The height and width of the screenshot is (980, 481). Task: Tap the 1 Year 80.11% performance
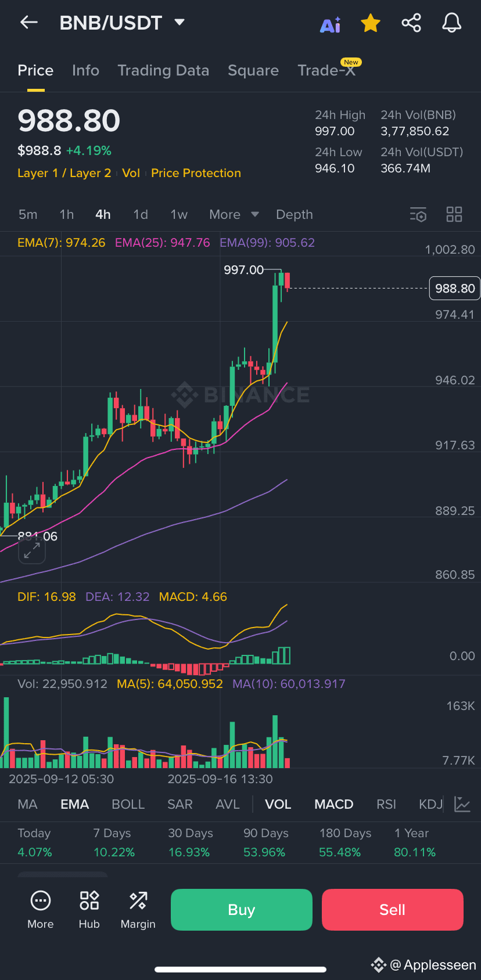[415, 842]
